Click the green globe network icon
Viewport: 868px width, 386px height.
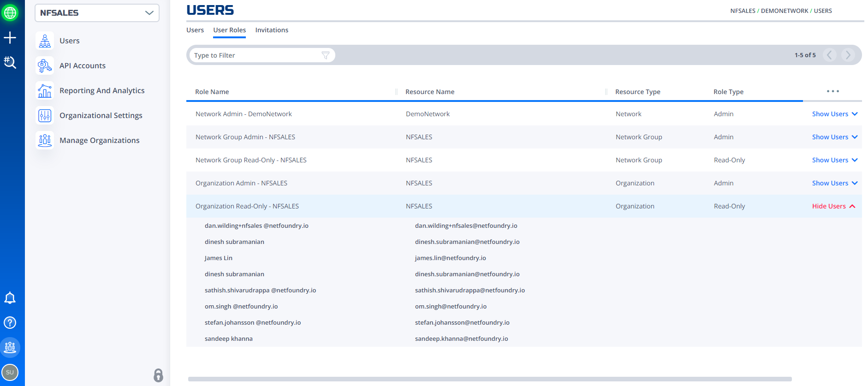click(x=10, y=13)
